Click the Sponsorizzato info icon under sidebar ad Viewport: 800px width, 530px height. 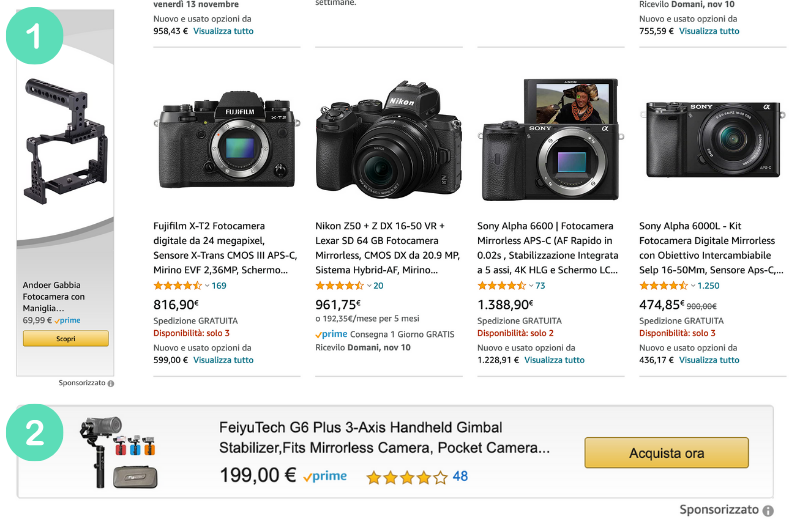111,383
